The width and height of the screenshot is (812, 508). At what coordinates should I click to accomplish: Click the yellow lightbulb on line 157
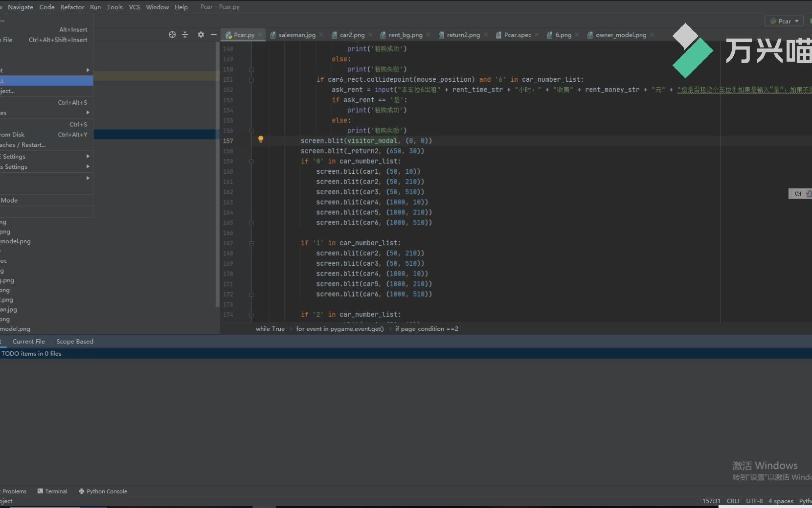(261, 139)
